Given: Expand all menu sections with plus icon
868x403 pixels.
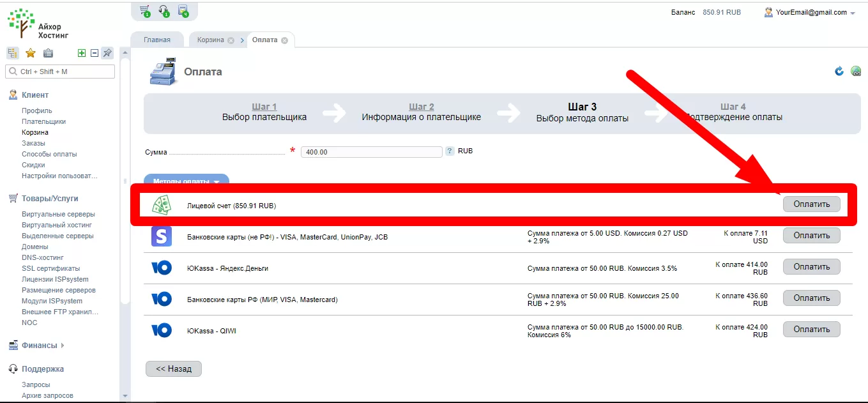Looking at the screenshot, I should 82,53.
